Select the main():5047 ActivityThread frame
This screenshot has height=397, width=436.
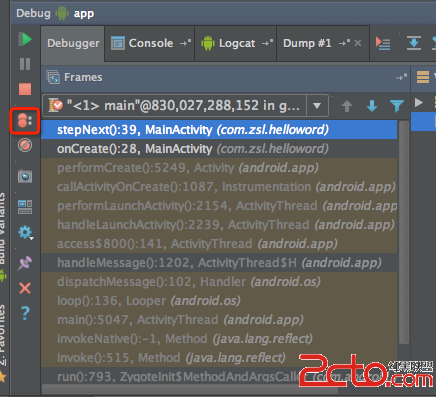pyautogui.click(x=219, y=320)
